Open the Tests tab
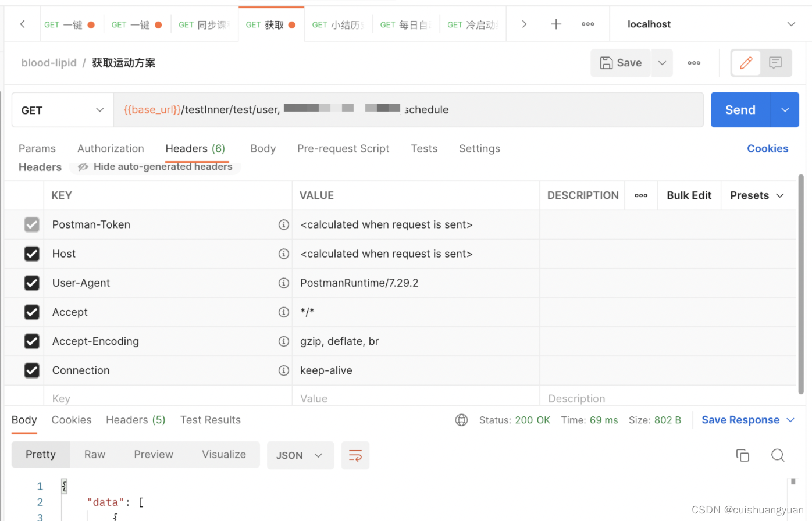The width and height of the screenshot is (812, 521). coord(424,148)
